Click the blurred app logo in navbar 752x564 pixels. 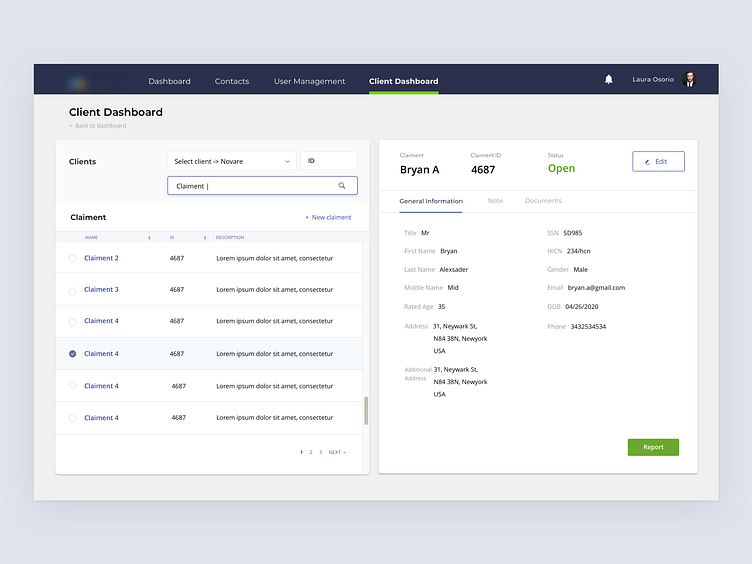(79, 83)
